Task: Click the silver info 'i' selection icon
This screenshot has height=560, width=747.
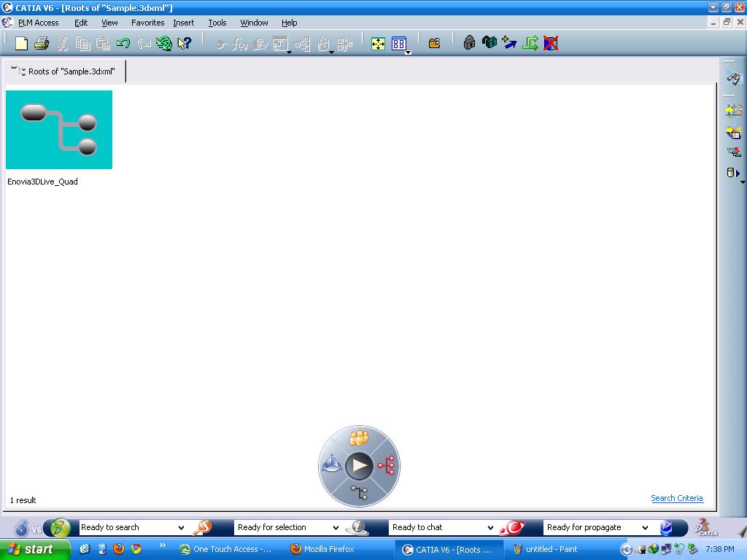Action: (357, 527)
